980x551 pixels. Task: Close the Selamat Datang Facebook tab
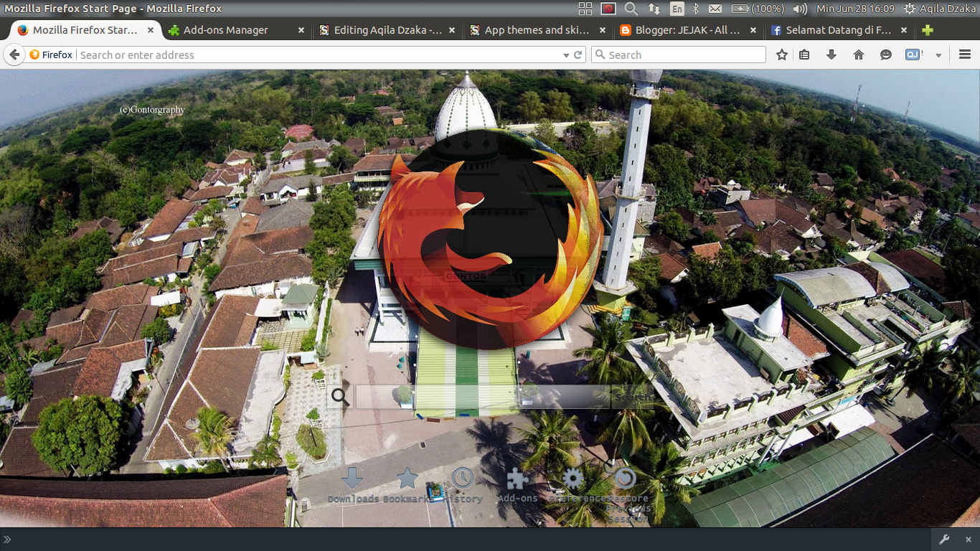pos(904,30)
